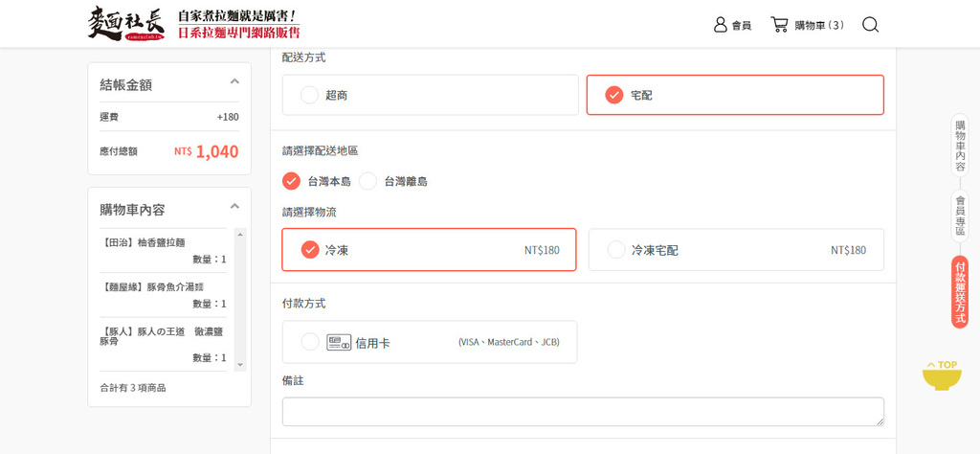Screen dimensions: 980x454
Task: Choose 冷凍宅配 logistics option
Action: 616,250
